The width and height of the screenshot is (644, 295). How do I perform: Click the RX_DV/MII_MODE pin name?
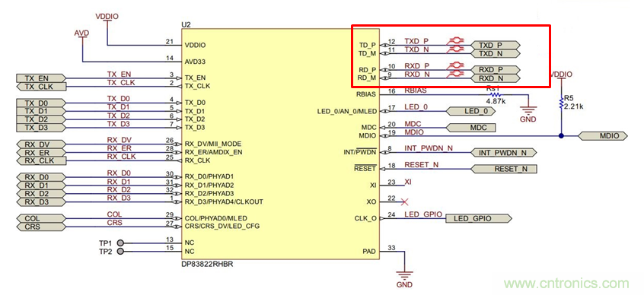pyautogui.click(x=213, y=144)
